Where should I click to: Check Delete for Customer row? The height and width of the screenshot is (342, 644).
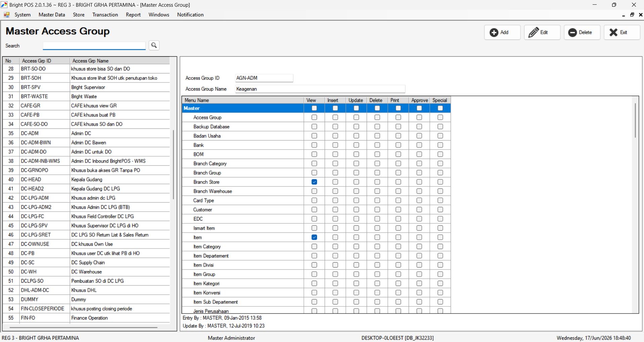coord(377,210)
